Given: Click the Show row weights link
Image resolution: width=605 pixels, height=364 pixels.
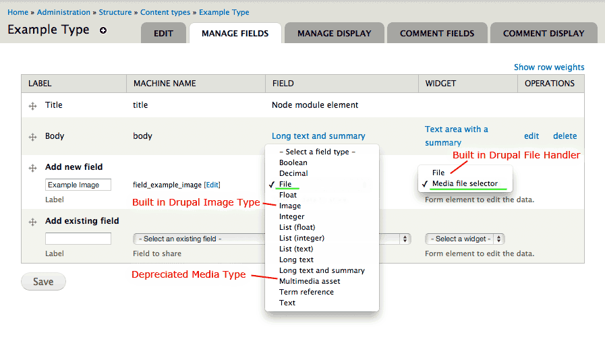Looking at the screenshot, I should 549,67.
